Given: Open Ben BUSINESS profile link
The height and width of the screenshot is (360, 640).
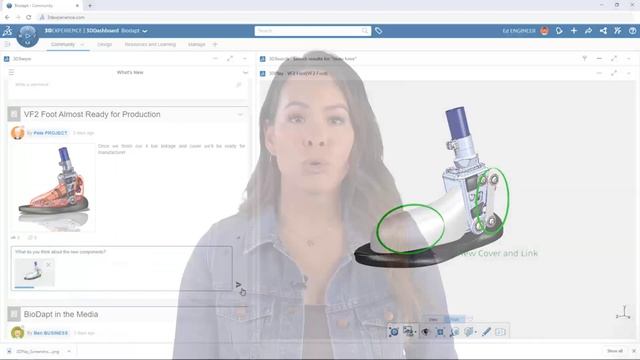Looking at the screenshot, I should pos(51,333).
